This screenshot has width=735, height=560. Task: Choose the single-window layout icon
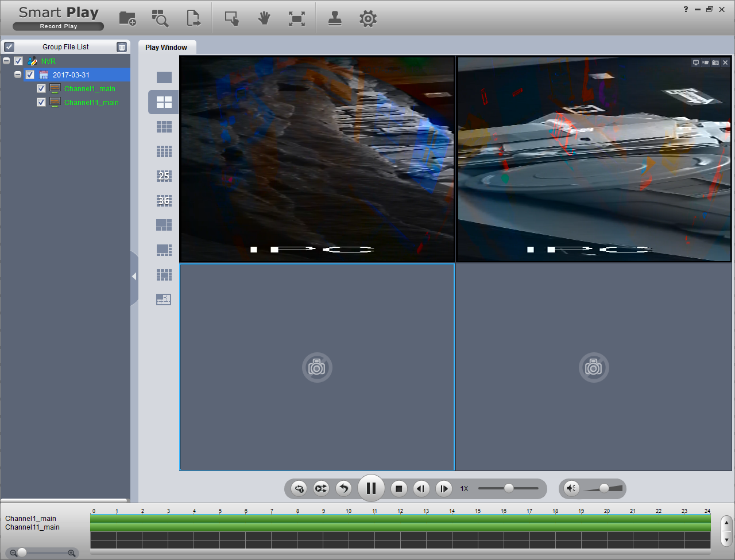(x=164, y=77)
